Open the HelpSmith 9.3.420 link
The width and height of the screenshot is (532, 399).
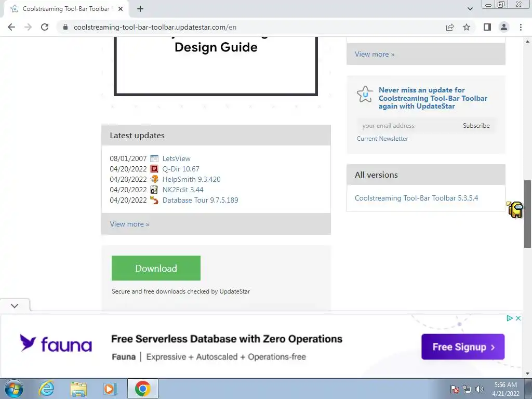[191, 179]
